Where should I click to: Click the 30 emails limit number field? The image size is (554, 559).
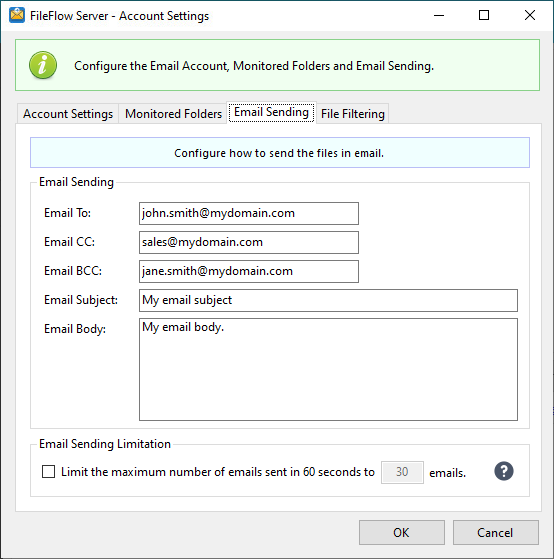pyautogui.click(x=402, y=472)
